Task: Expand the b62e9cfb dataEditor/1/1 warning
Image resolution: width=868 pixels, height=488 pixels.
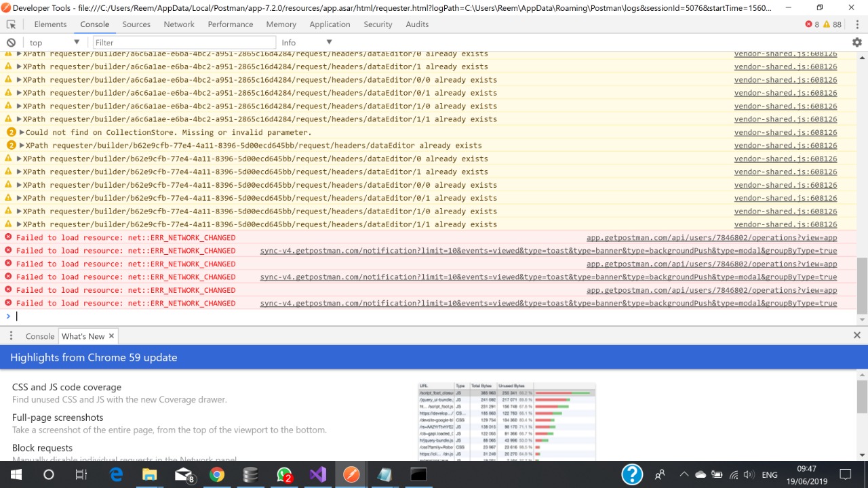Action: tap(19, 224)
